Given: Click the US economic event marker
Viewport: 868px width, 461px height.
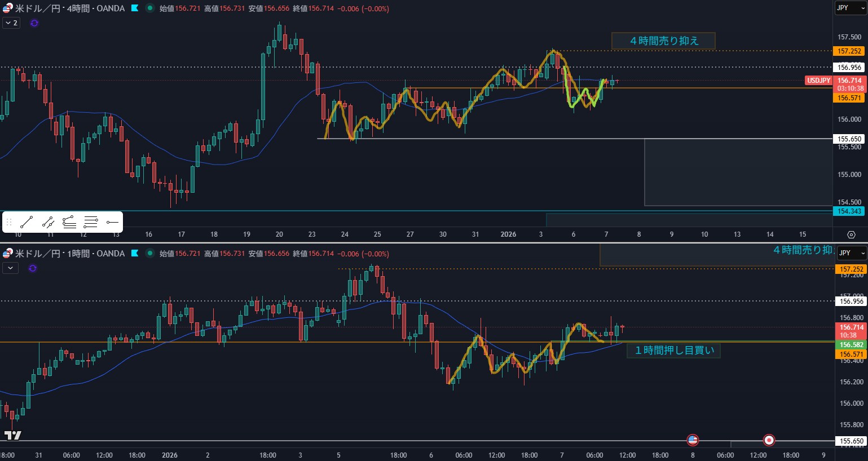Looking at the screenshot, I should [x=693, y=440].
